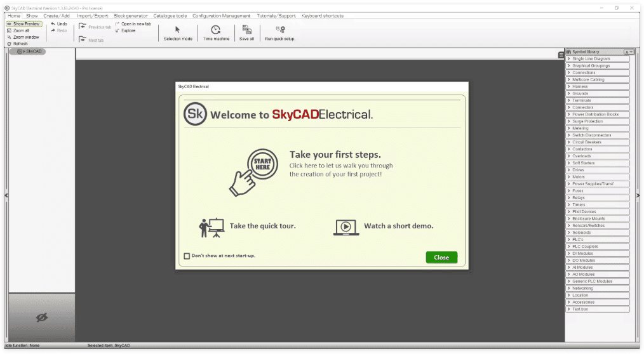Click the Symbol library sort button
This screenshot has width=644, height=354.
pyautogui.click(x=629, y=52)
